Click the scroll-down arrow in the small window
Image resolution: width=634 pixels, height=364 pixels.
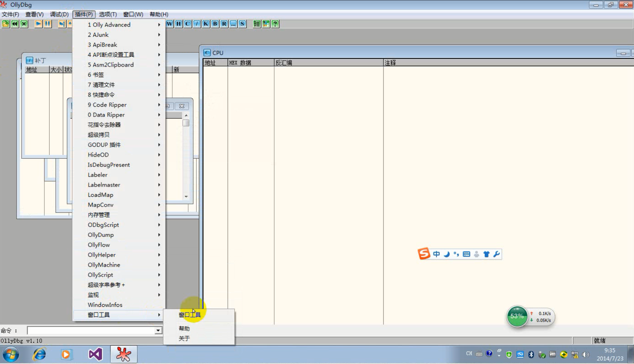pyautogui.click(x=186, y=196)
